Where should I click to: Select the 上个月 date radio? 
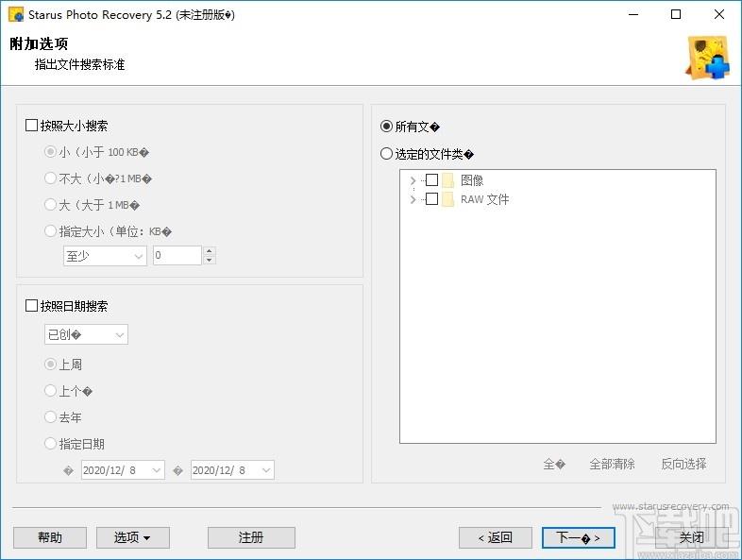(50, 391)
